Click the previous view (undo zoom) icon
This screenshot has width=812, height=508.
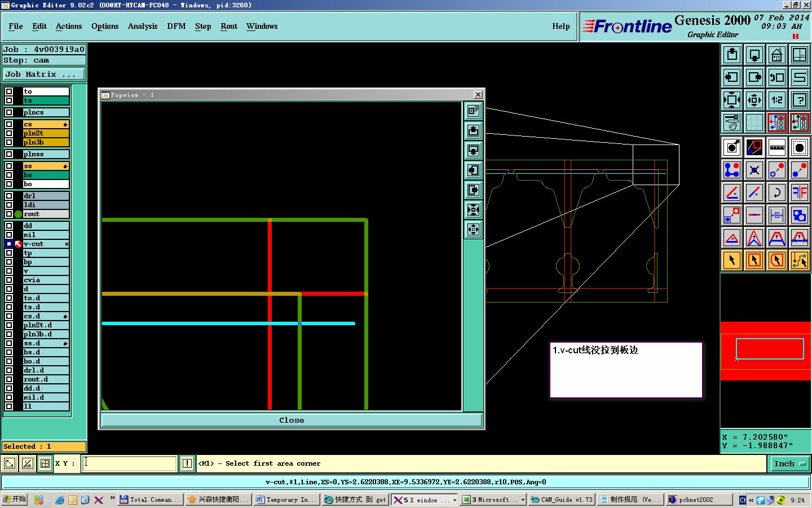777,77
